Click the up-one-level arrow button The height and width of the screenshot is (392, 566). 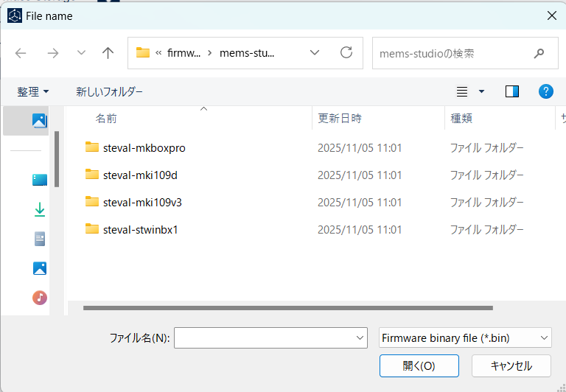pos(108,53)
